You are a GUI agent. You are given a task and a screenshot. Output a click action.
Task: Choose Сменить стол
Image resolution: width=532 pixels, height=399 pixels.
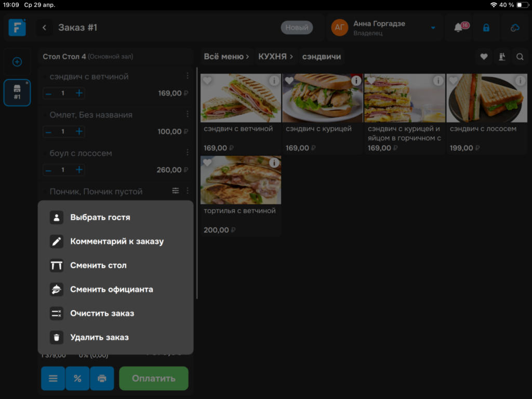[x=116, y=265]
